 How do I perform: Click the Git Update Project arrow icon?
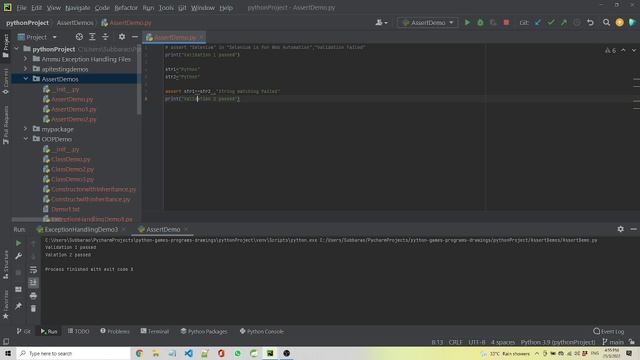click(x=538, y=23)
